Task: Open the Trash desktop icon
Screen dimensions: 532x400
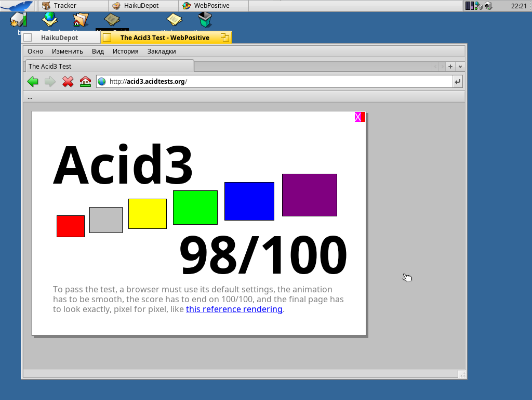Action: point(205,20)
